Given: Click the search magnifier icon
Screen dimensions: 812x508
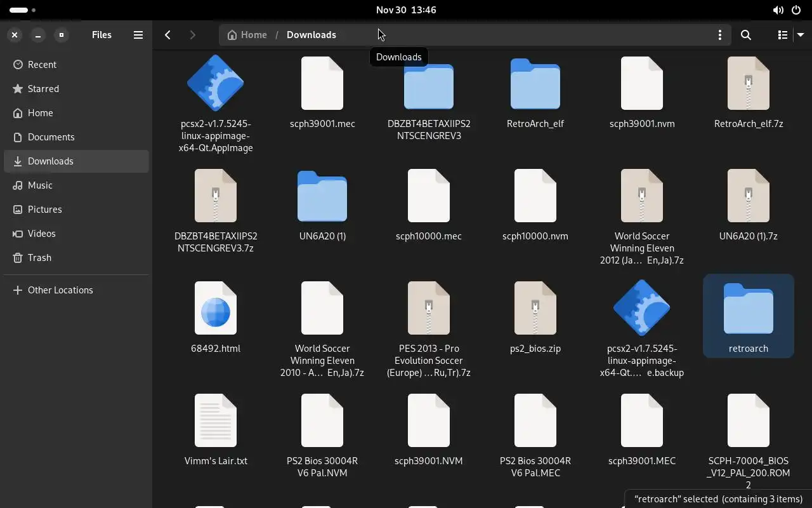Looking at the screenshot, I should click(746, 35).
